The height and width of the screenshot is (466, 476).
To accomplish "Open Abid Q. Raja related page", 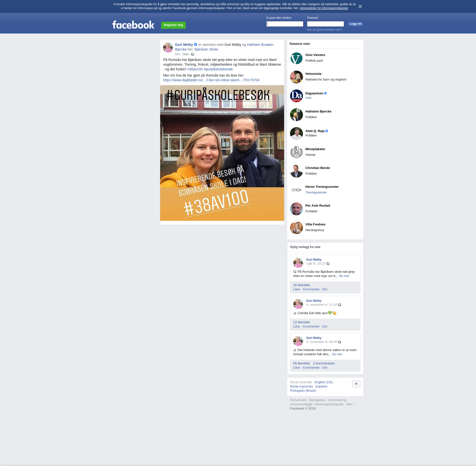I will coord(315,131).
